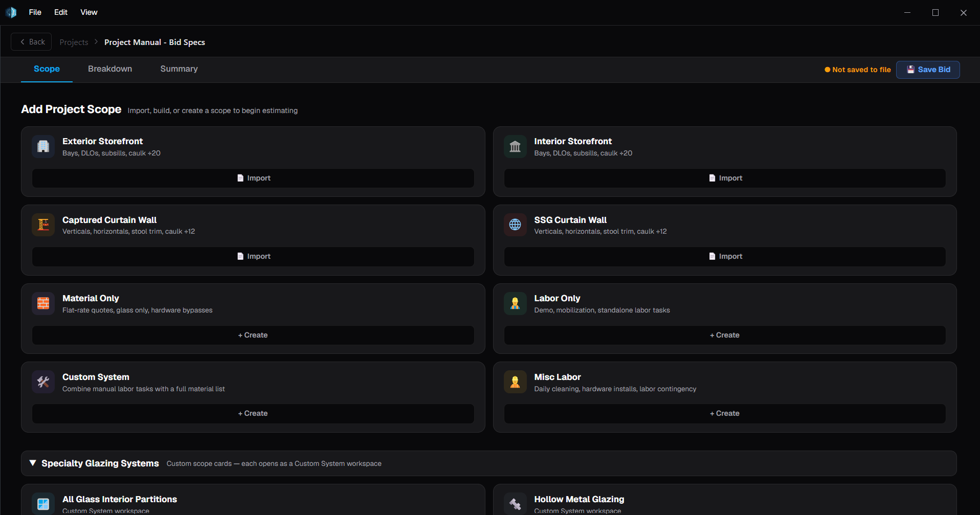Screen dimensions: 980x515
Task: Import an Exterior Storefront scope
Action: click(253, 178)
